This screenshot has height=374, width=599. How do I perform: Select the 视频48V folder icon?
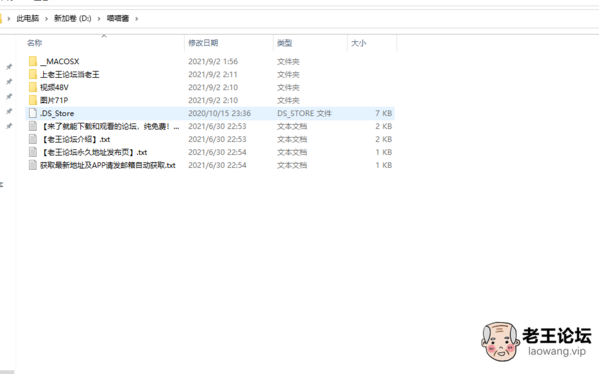[x=33, y=87]
